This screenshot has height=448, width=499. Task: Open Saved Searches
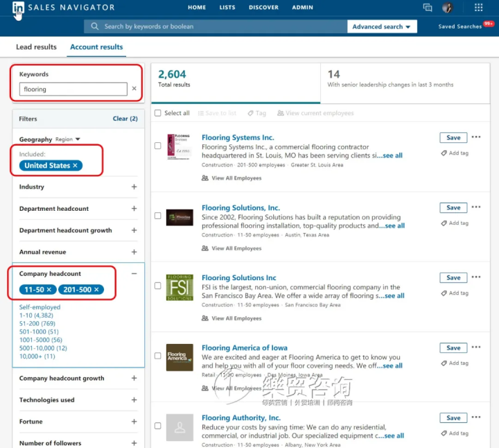pos(460,26)
